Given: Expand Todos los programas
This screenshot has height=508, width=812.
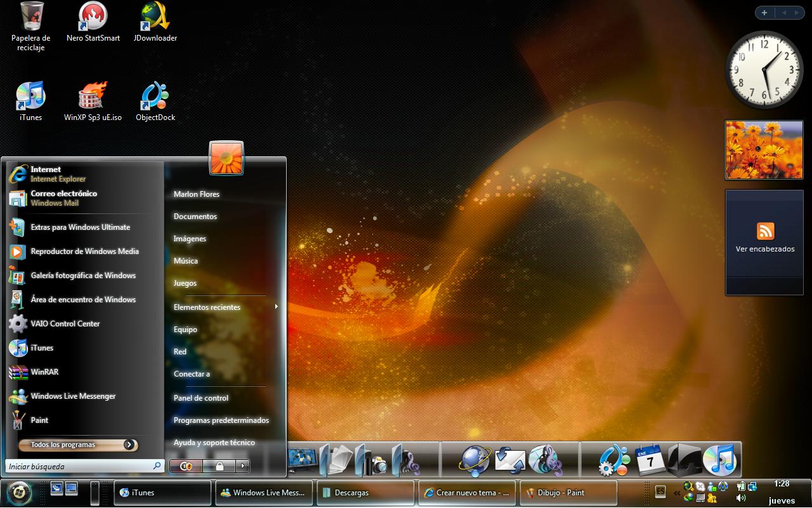Looking at the screenshot, I should [x=78, y=445].
